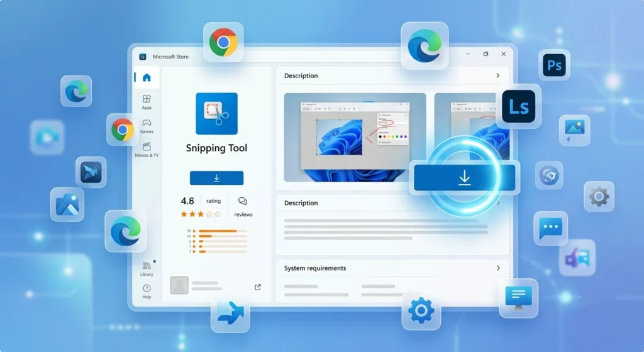Click the System requirements heading
644x352 pixels.
[x=315, y=268]
